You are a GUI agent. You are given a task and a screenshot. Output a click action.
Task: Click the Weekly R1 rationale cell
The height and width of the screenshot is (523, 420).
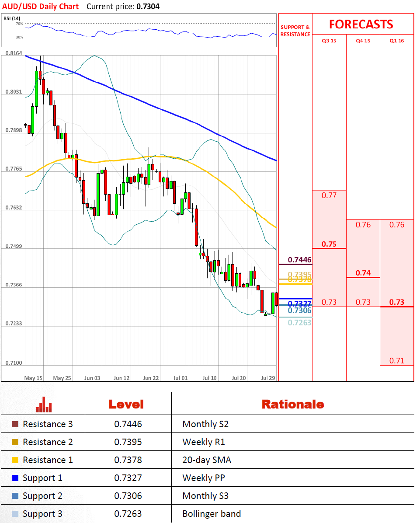point(204,442)
